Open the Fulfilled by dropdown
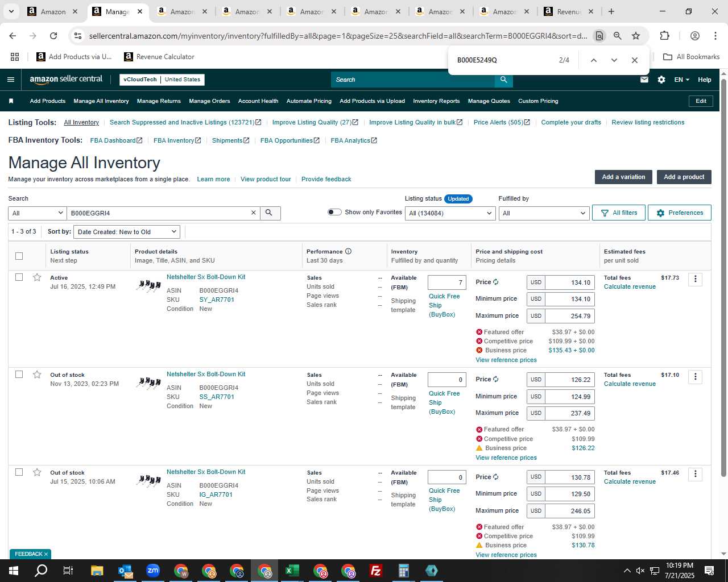 point(544,213)
